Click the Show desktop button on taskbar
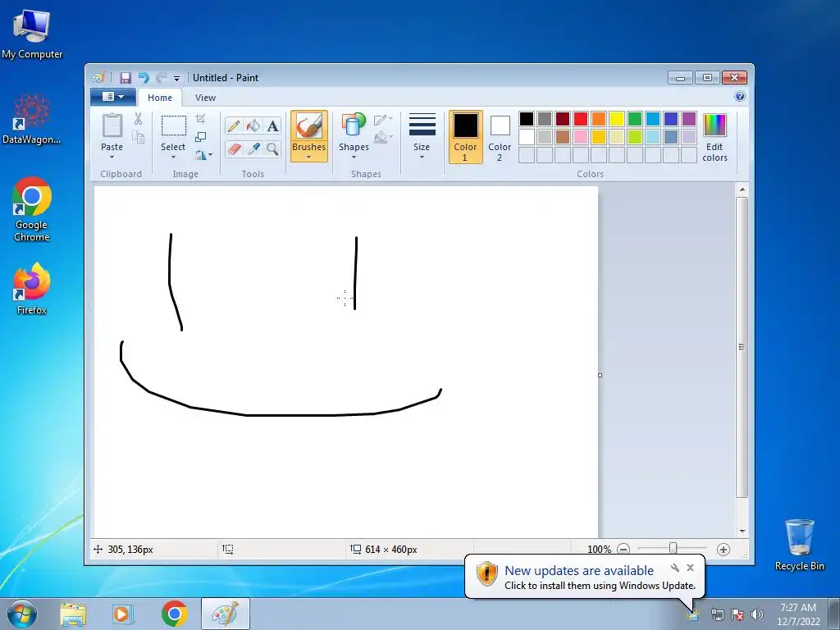 [833, 614]
